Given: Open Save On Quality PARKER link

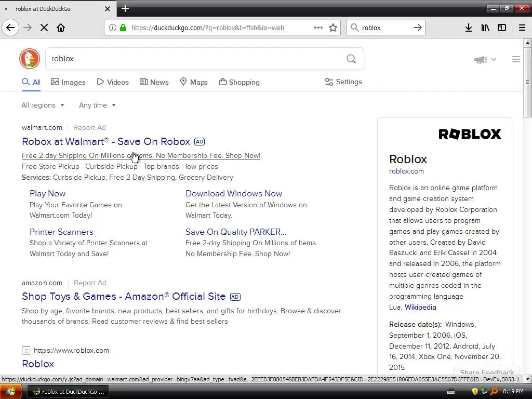Looking at the screenshot, I should click(x=236, y=232).
